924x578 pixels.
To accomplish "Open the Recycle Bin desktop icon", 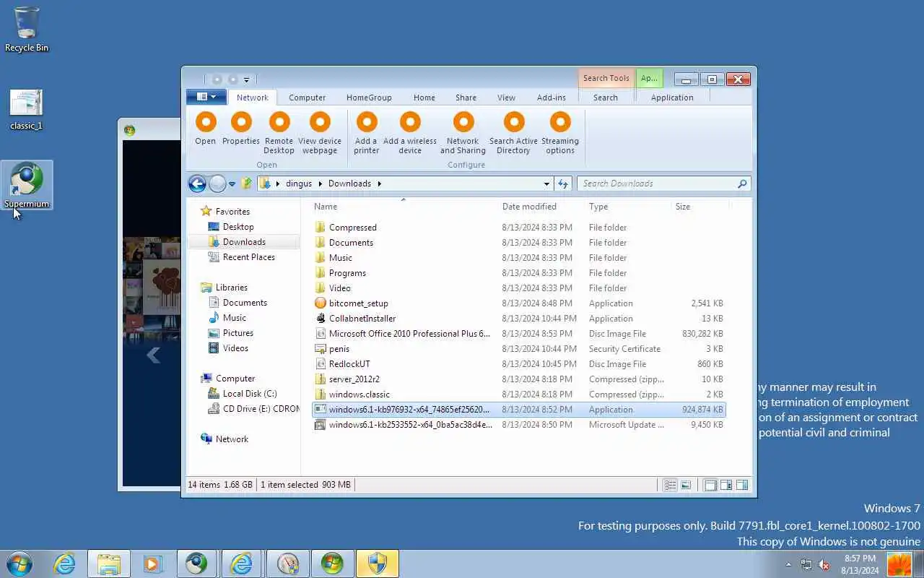I will 27,29.
